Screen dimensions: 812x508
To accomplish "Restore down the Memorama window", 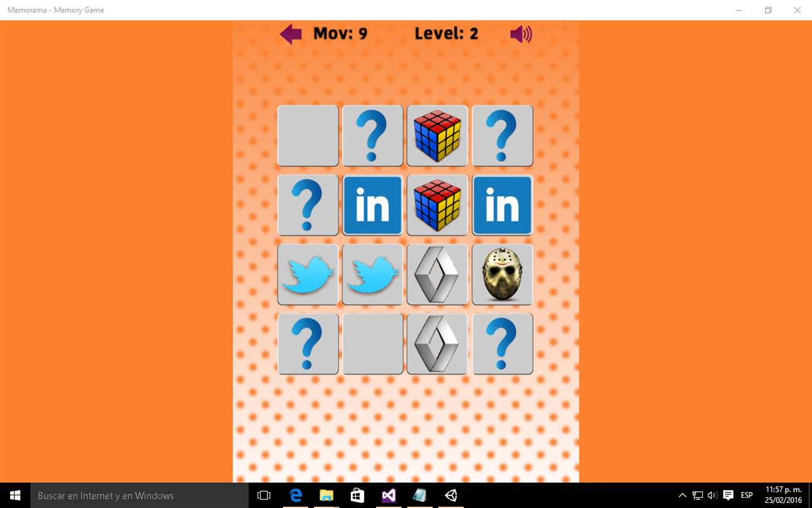I will [x=768, y=10].
